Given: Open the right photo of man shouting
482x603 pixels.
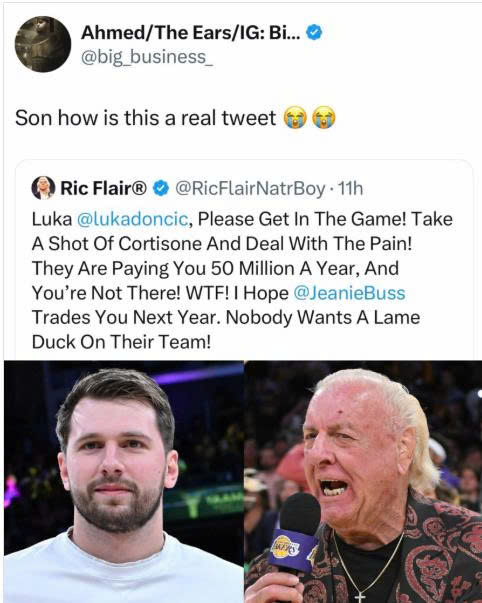Looking at the screenshot, I should point(363,481).
